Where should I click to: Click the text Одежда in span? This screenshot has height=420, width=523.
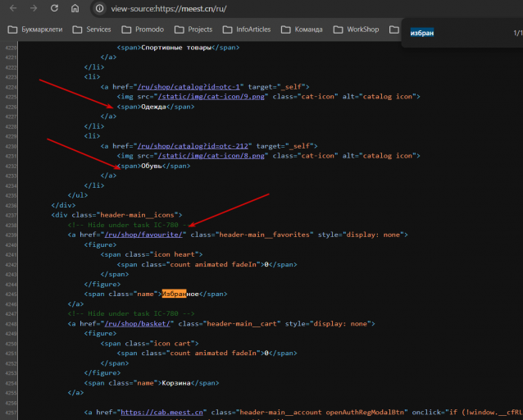click(x=153, y=107)
